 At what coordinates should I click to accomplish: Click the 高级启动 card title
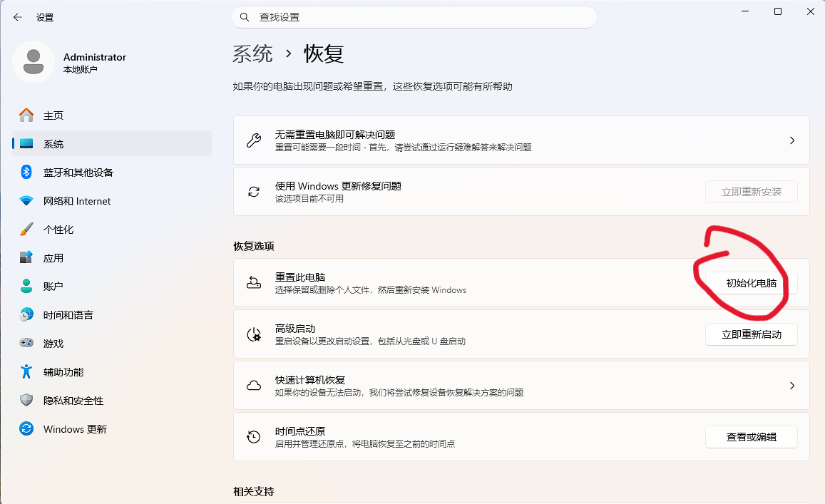pyautogui.click(x=295, y=329)
